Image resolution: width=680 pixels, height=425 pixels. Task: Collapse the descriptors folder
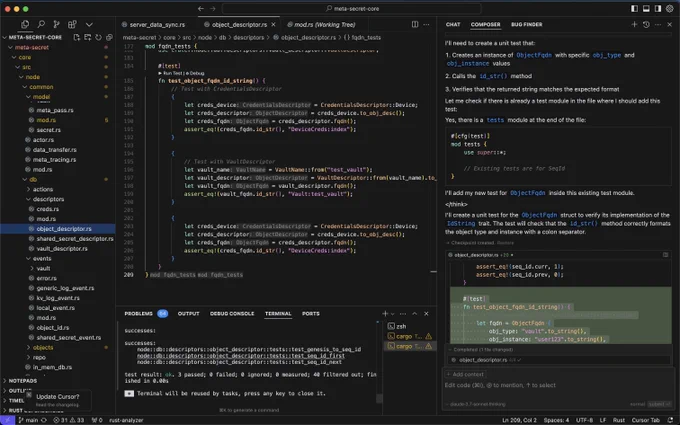48,199
